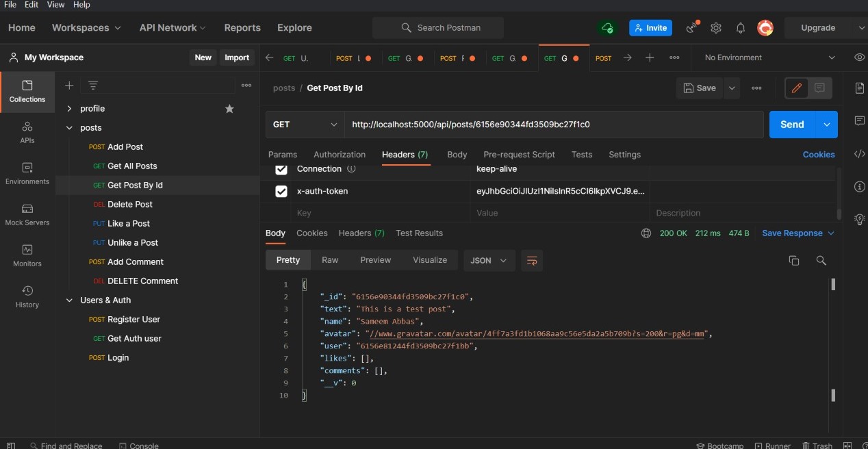Open the No Environment dropdown
The image size is (868, 449).
pyautogui.click(x=769, y=58)
